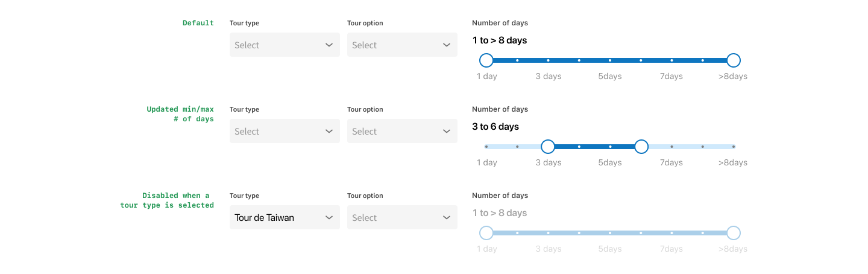The image size is (868, 274).
Task: Open Tour option dropdown in Default row
Action: tap(401, 45)
